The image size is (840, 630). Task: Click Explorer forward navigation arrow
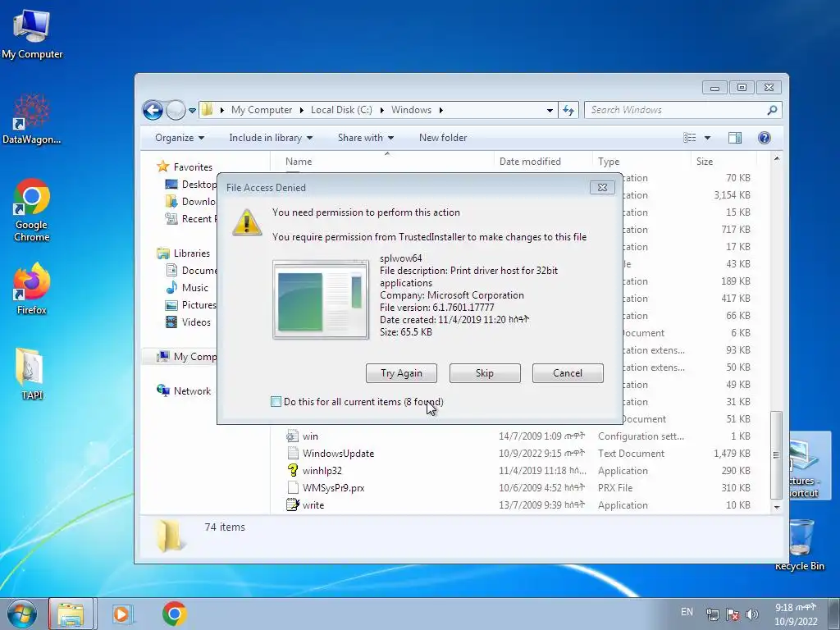tap(176, 111)
